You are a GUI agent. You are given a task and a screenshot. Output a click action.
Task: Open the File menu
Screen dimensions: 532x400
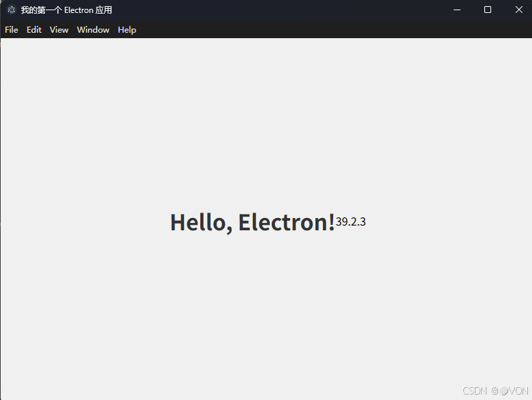click(x=12, y=30)
